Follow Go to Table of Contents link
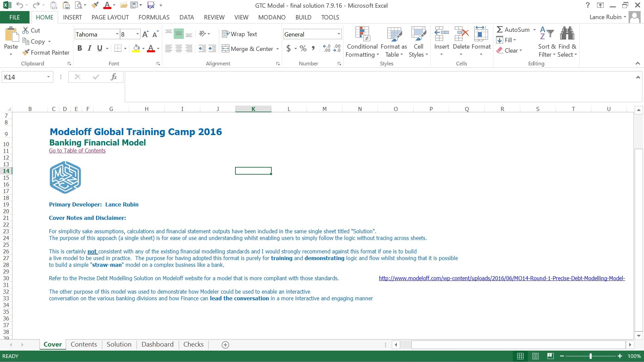 point(77,151)
